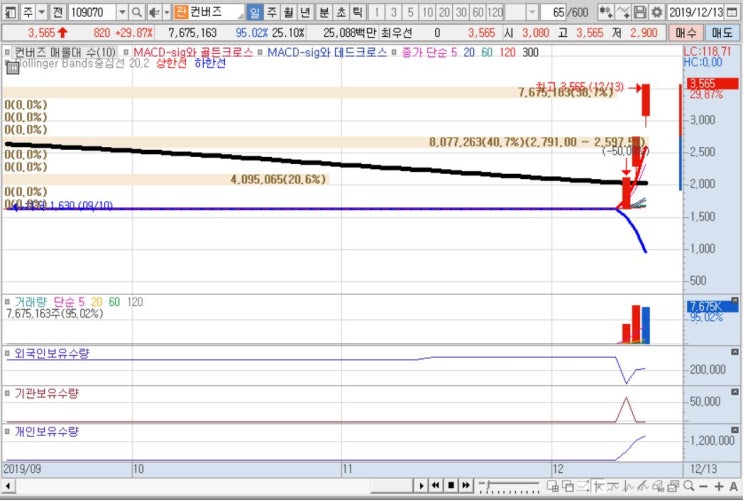Image resolution: width=743 pixels, height=500 pixels.
Task: Click the speaker sound alert icon
Action: tap(154, 12)
